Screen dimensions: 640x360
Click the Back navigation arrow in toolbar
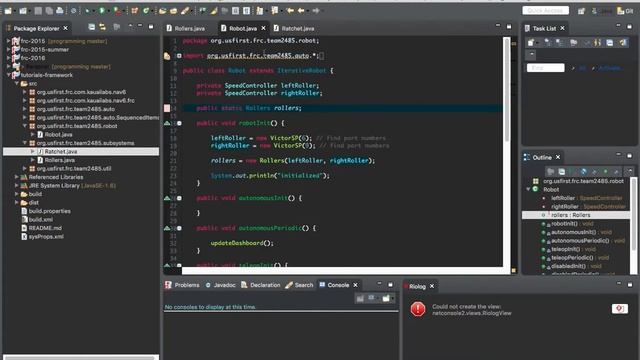[301, 11]
